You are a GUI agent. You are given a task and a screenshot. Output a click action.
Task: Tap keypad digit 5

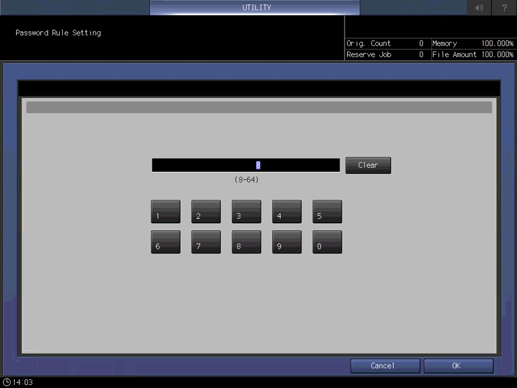[x=327, y=212]
